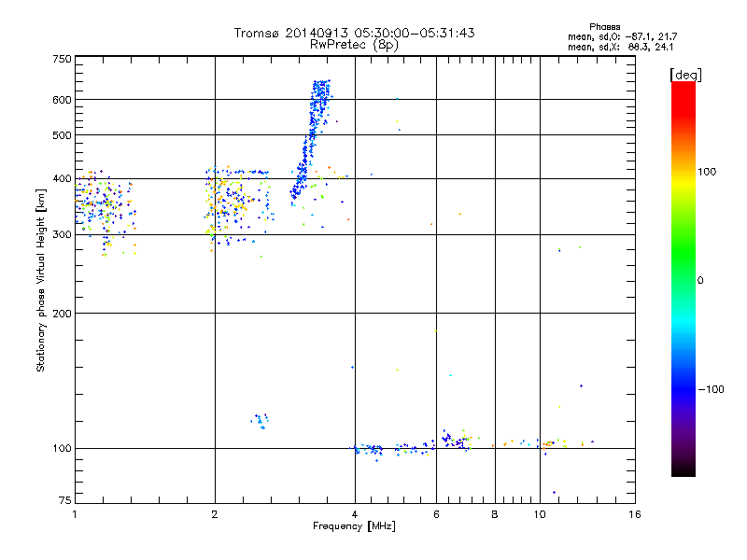This screenshot has width=747, height=560.
Task: Click the small echo cluster near 2.5 MHz, 115 km
Action: [x=261, y=421]
